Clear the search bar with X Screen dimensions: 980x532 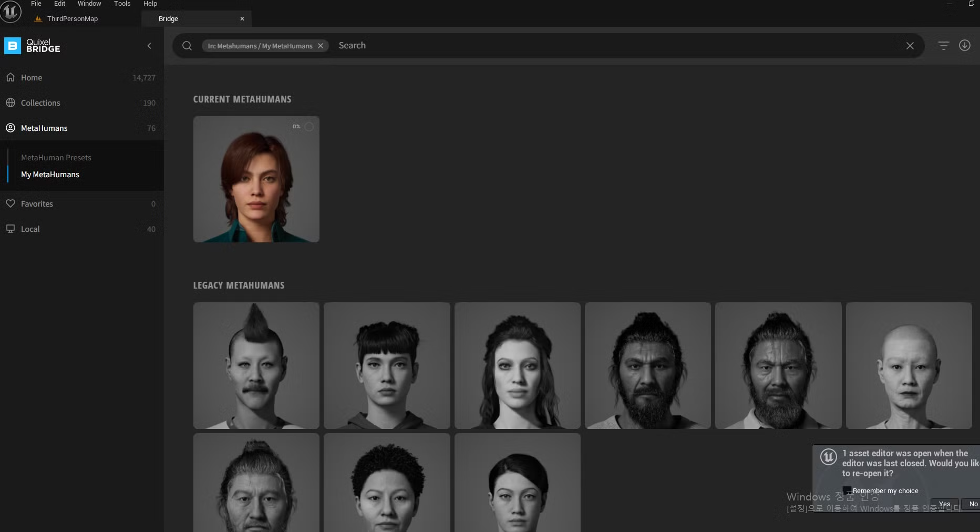(x=910, y=46)
